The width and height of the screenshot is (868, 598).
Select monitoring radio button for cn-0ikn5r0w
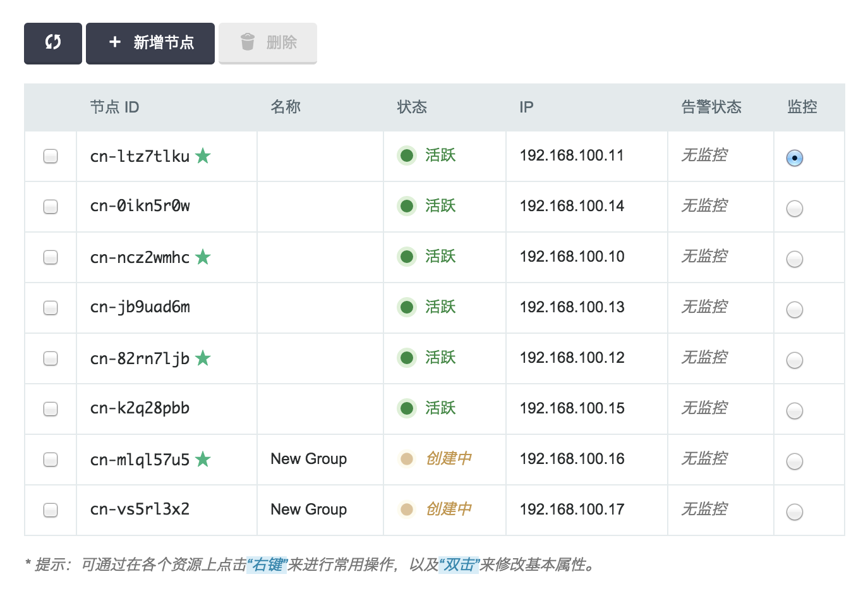795,209
